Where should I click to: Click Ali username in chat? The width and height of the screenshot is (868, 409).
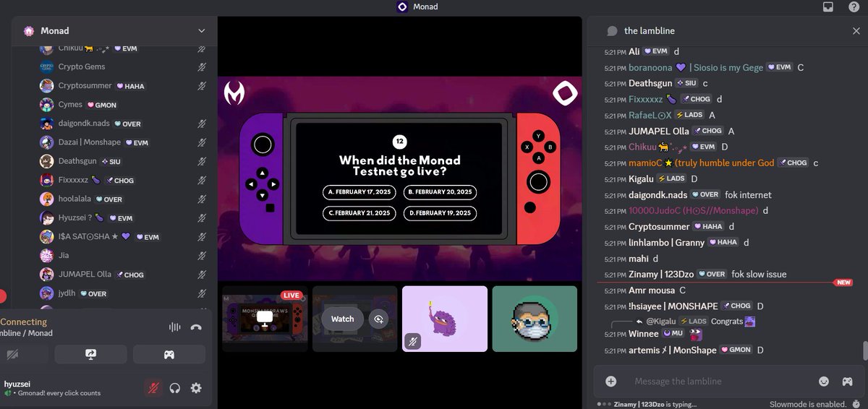point(634,51)
